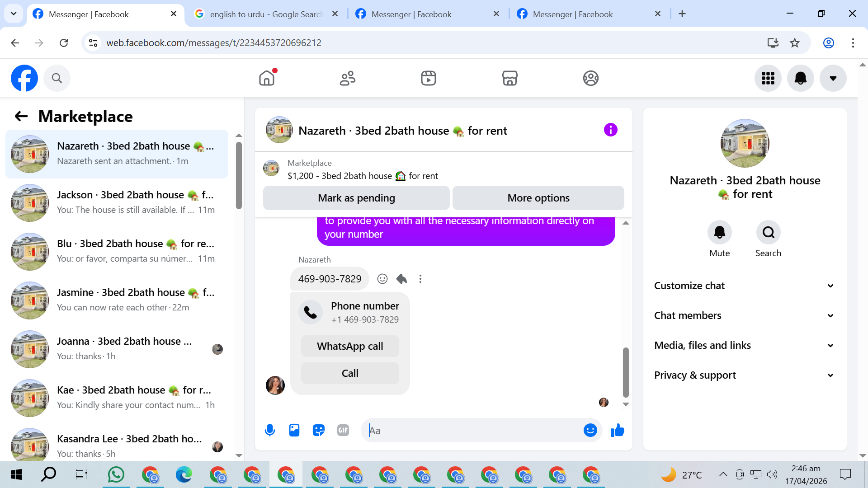The image size is (868, 488).
Task: Open a new browser tab
Action: point(682,14)
